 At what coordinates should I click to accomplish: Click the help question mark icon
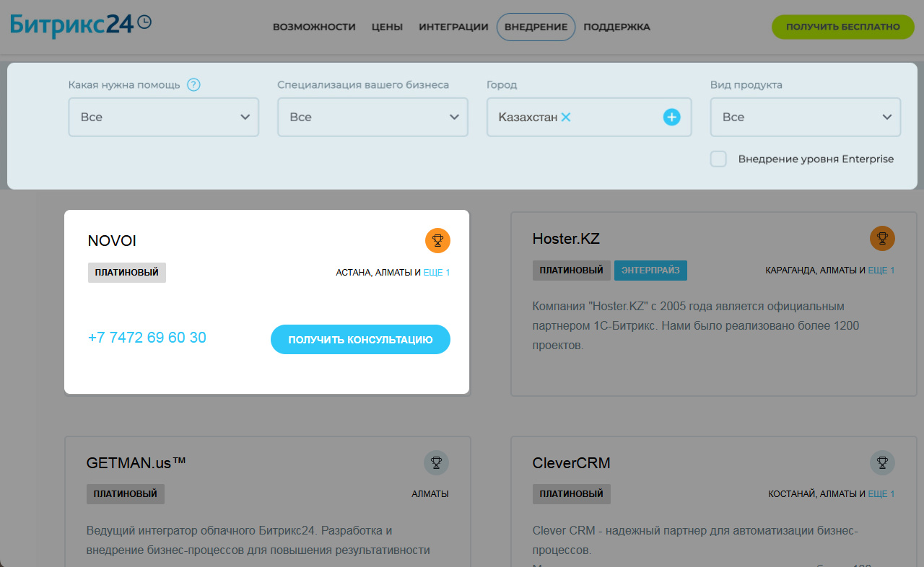(x=193, y=84)
